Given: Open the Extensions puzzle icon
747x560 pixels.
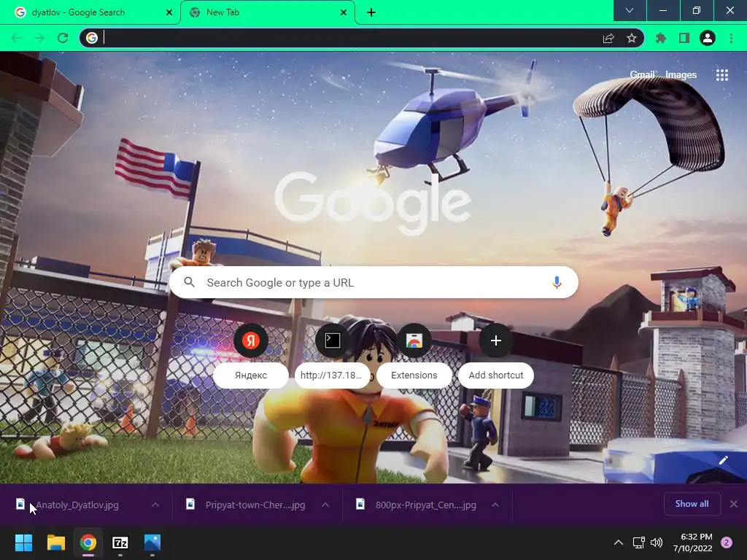Looking at the screenshot, I should click(x=661, y=38).
